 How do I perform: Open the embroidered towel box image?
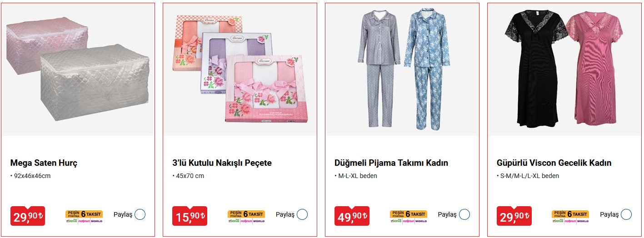[240, 69]
